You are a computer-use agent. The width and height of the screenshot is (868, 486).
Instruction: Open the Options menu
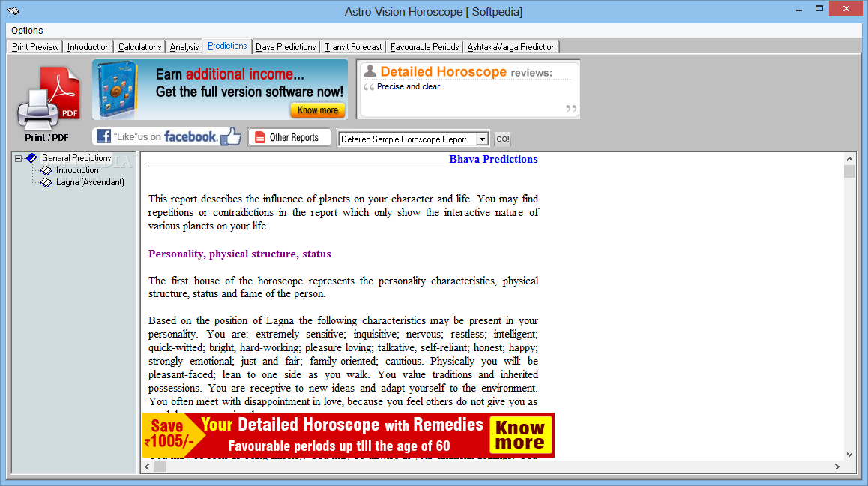pyautogui.click(x=26, y=31)
